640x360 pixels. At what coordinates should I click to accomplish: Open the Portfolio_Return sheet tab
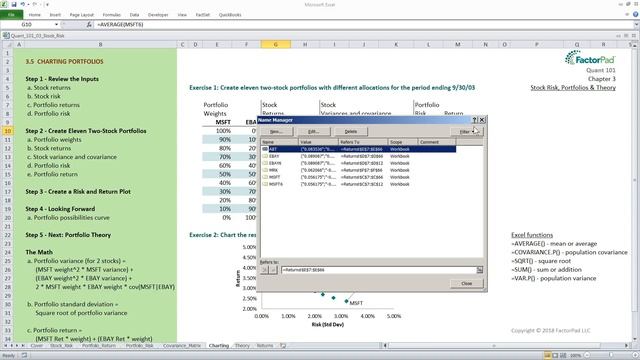pyautogui.click(x=98, y=346)
